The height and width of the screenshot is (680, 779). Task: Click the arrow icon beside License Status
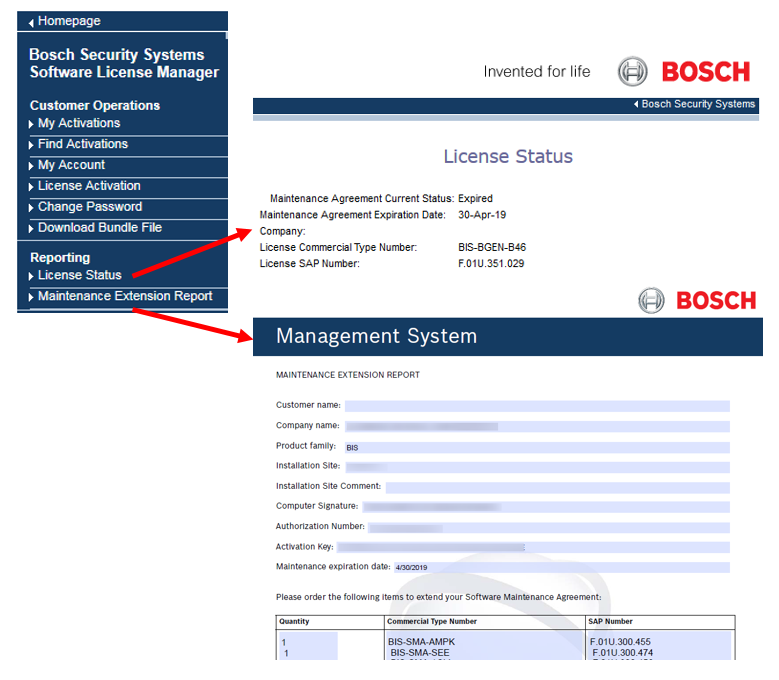click(x=31, y=276)
